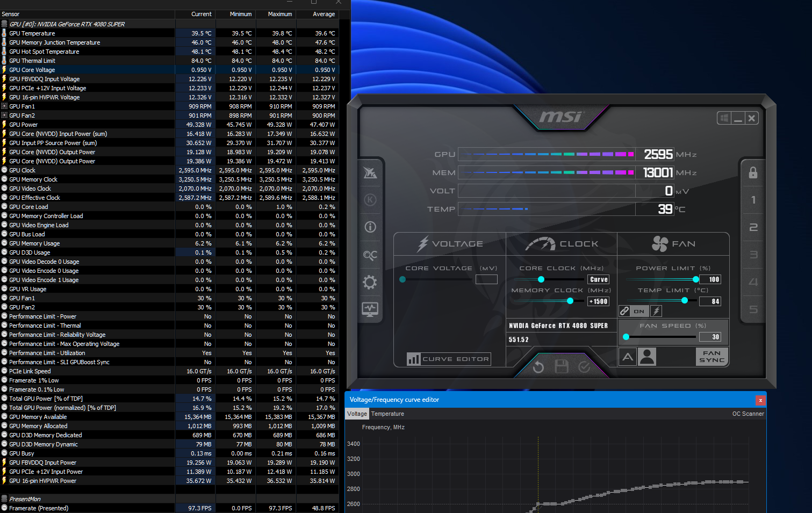Click the Fan Speed slider handle
The height and width of the screenshot is (513, 812).
click(x=626, y=337)
